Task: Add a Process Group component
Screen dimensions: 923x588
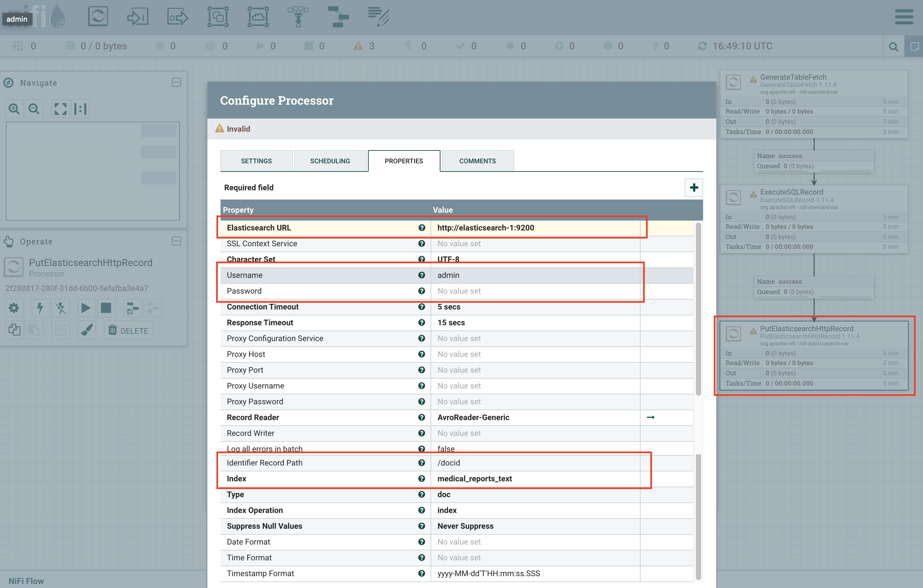Action: [x=218, y=16]
